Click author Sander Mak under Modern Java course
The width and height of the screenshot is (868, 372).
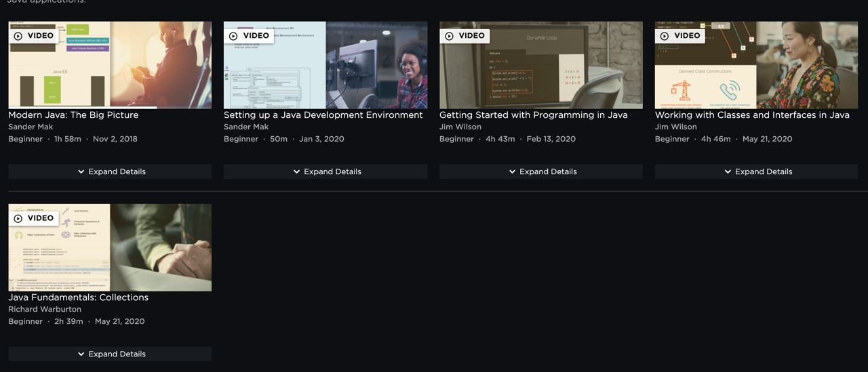[x=31, y=127]
